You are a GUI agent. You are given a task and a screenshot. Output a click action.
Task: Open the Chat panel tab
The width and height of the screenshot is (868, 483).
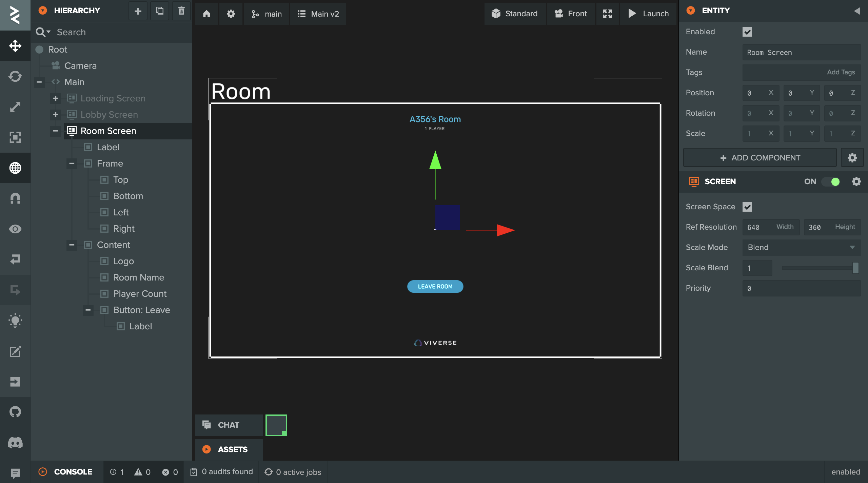pyautogui.click(x=229, y=425)
